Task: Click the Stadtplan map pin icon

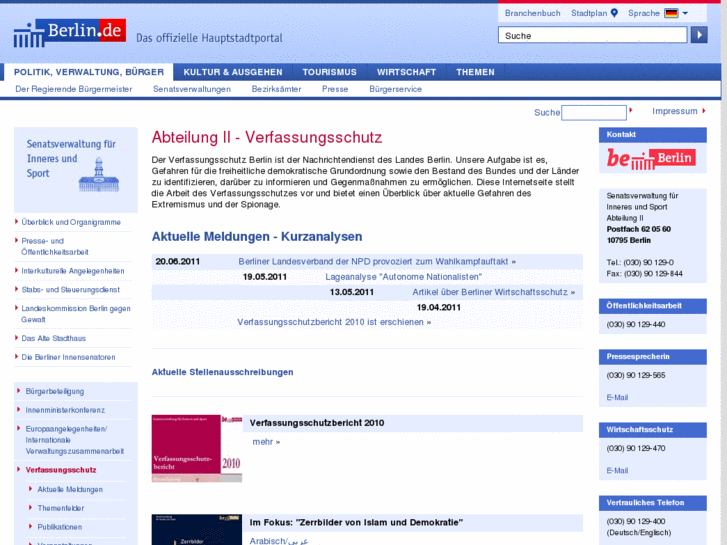Action: tap(614, 13)
